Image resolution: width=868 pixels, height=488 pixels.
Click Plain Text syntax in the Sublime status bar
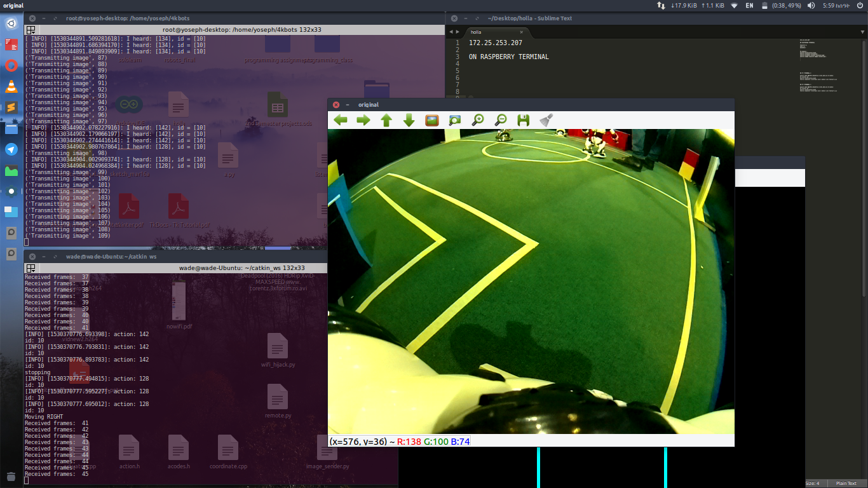click(x=846, y=484)
